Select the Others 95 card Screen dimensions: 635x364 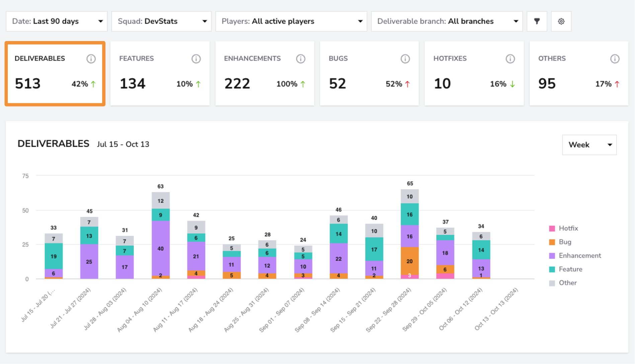(579, 74)
